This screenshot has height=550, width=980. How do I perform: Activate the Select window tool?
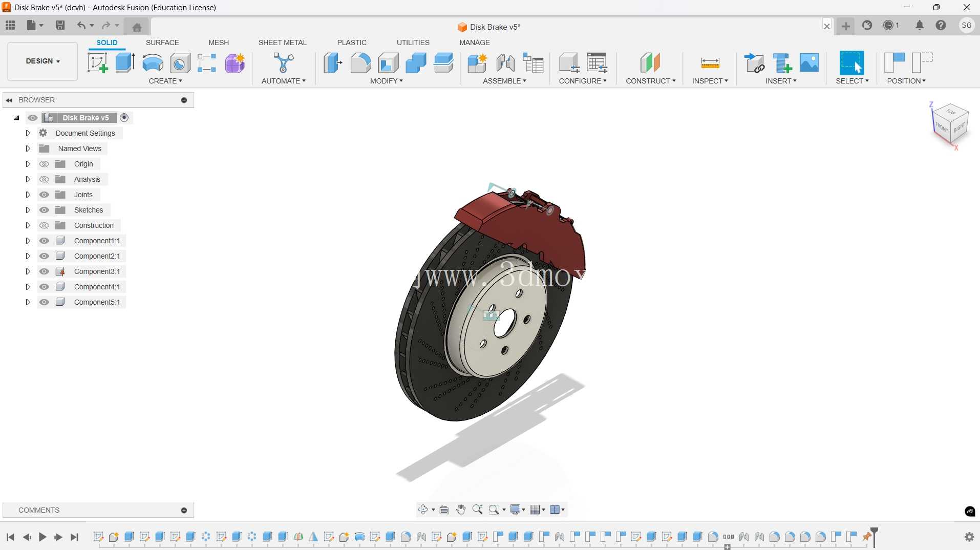coord(852,63)
